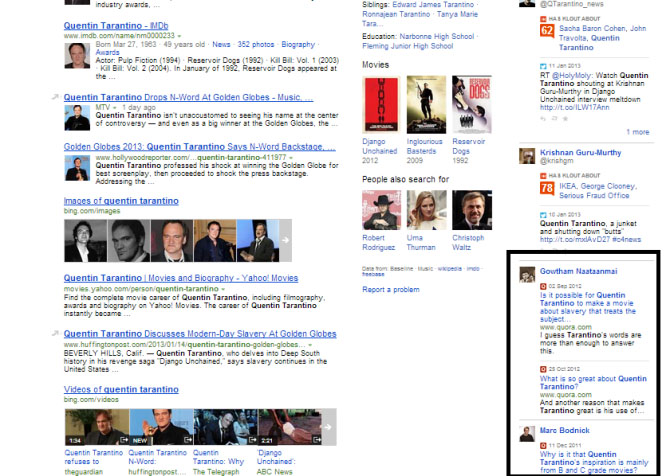Open t.co/ILW17Ann tweet link

(574, 108)
